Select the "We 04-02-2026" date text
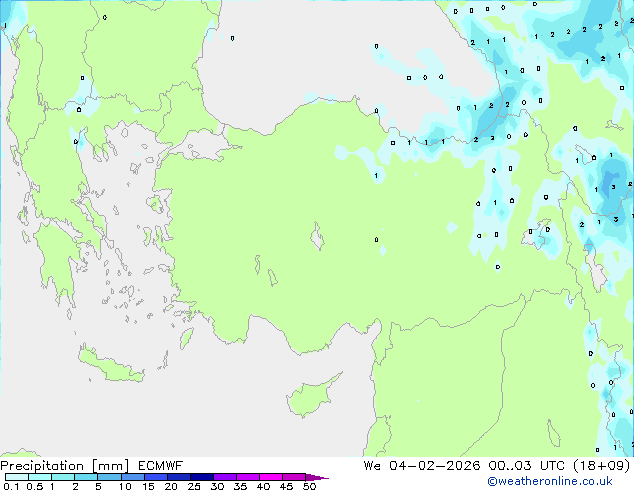Viewport: 634px width, 490px height. [422, 466]
